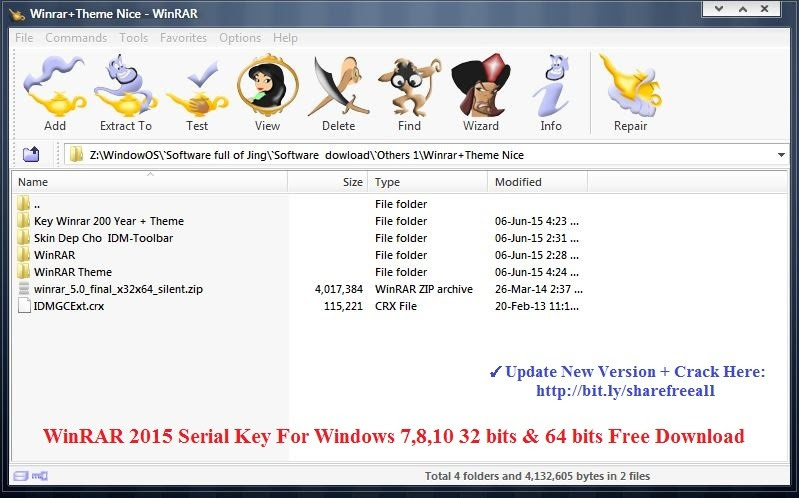Screen dimensions: 799x498
Task: Select the Key Winrar 200 Year + Theme name
Action: click(109, 221)
